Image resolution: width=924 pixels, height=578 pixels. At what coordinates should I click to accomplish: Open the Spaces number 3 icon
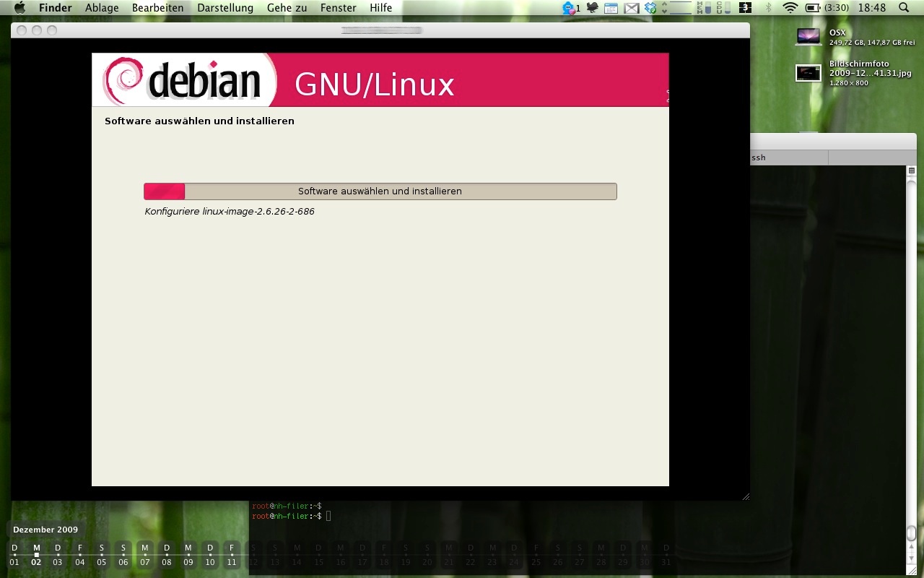[745, 8]
